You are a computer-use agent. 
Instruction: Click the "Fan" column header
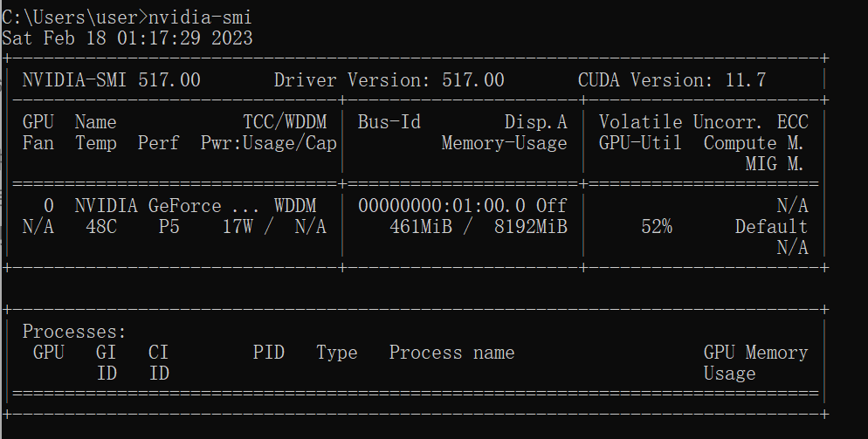pyautogui.click(x=38, y=143)
